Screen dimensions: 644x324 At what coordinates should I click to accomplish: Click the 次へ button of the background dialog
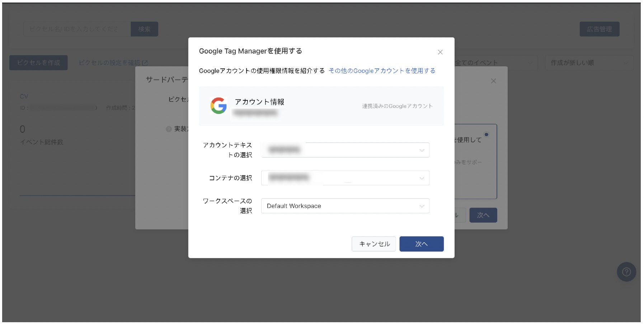pyautogui.click(x=483, y=215)
